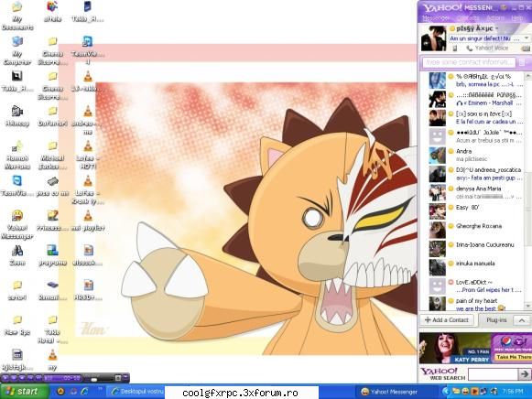Click the system clock showing 7:56 PM
Image resolution: width=532 pixels, height=399 pixels.
[x=513, y=392]
